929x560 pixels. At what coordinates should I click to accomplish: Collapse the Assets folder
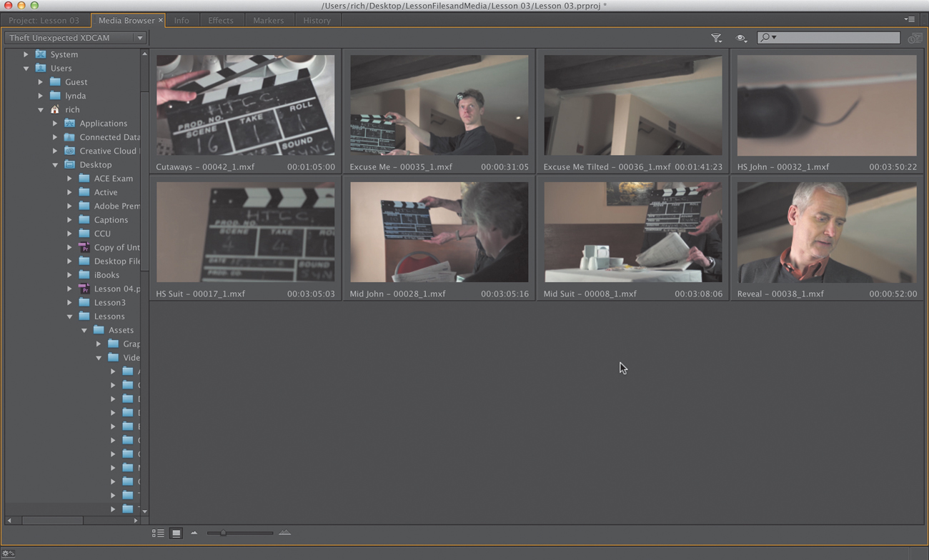[84, 330]
